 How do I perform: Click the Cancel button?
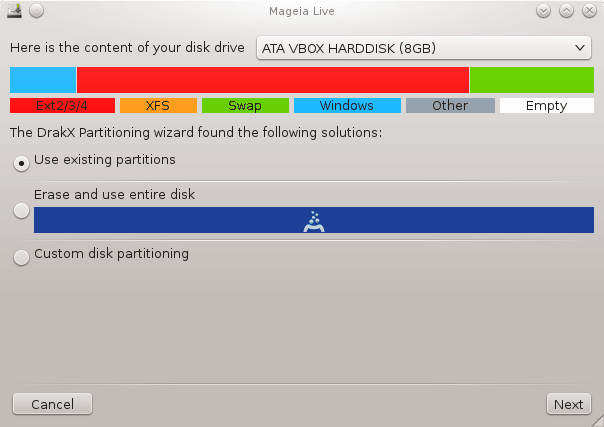pos(52,404)
